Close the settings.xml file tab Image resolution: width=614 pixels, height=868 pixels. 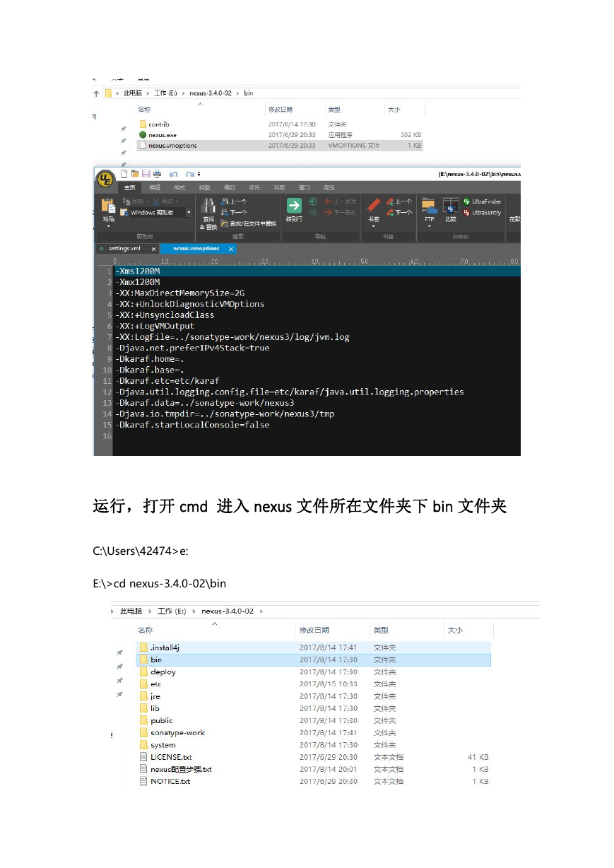[x=154, y=249]
